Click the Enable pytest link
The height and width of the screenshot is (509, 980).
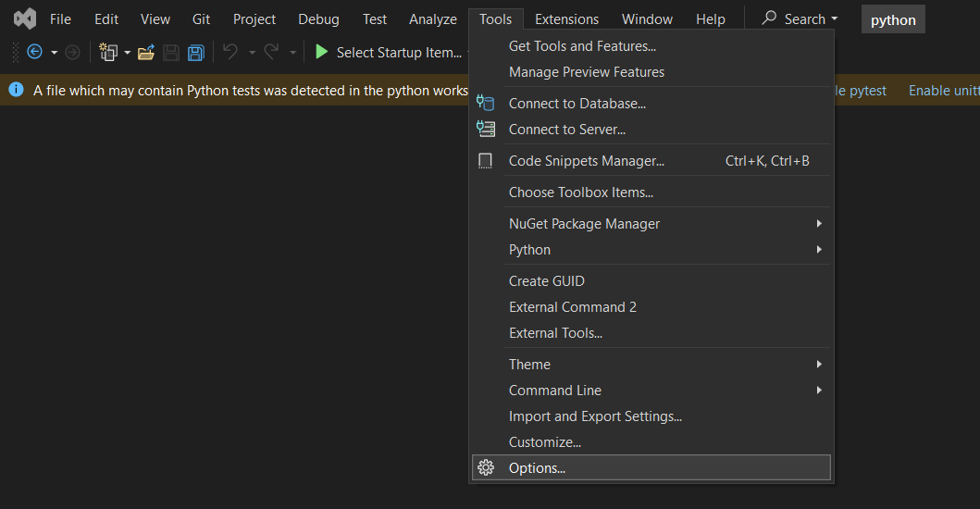point(860,91)
